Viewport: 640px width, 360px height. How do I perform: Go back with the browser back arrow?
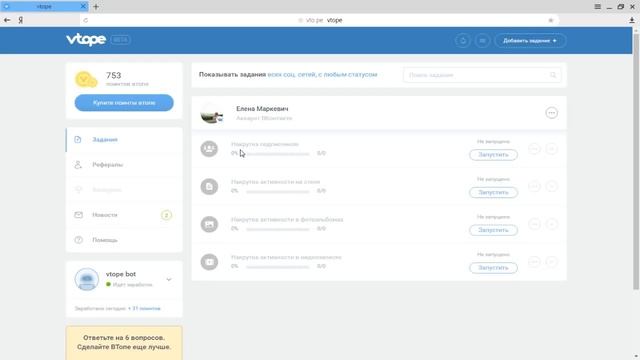pos(7,20)
